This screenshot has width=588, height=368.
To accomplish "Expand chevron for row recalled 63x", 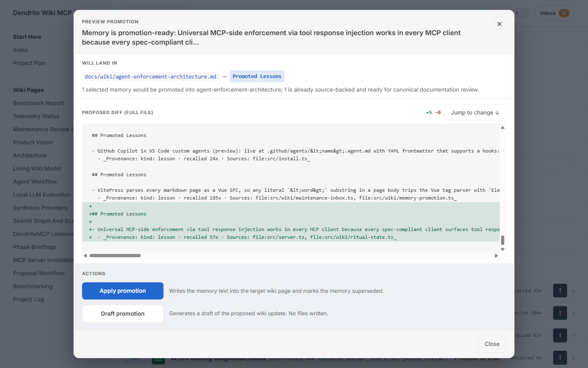I will click(x=574, y=336).
